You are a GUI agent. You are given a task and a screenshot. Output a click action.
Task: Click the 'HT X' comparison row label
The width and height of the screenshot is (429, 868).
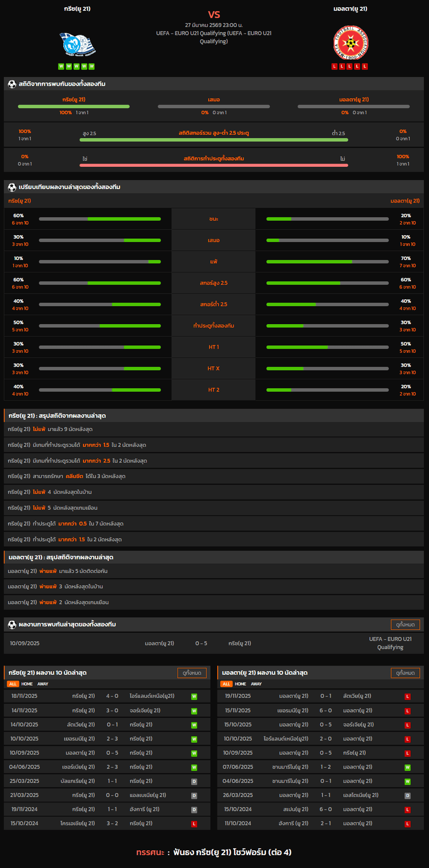[x=213, y=369]
